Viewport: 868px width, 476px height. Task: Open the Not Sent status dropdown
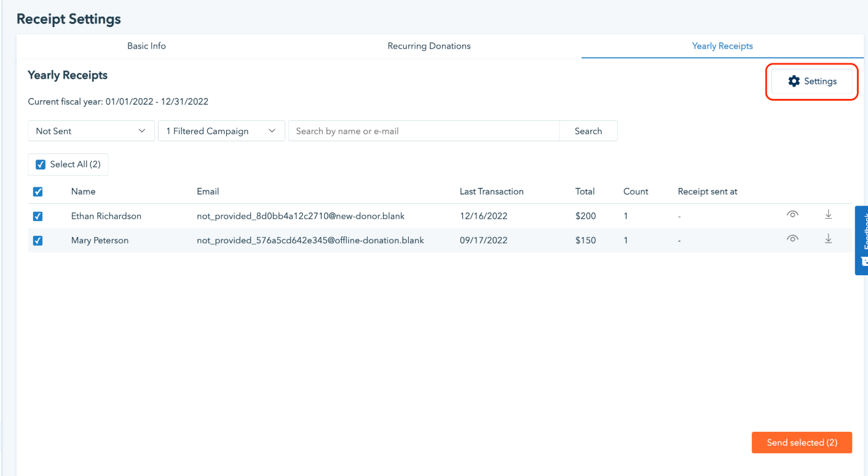[x=90, y=131]
